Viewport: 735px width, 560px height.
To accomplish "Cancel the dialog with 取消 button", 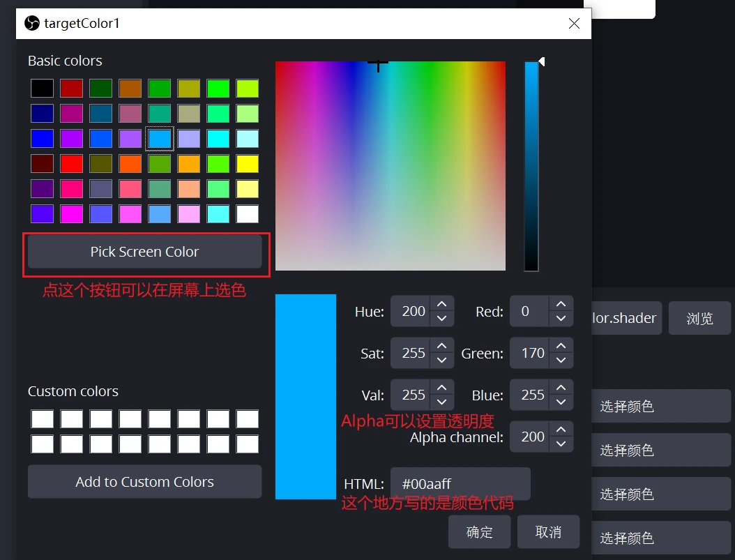I will click(548, 532).
